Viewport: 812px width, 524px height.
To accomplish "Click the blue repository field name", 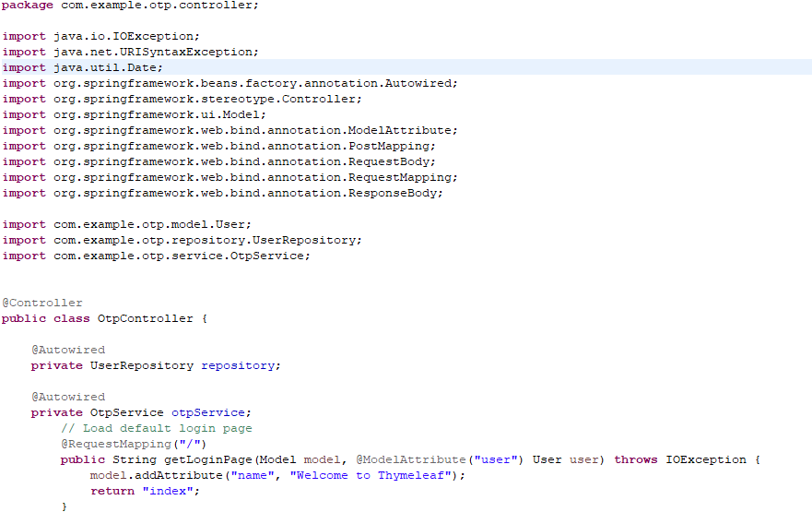I will (x=238, y=365).
